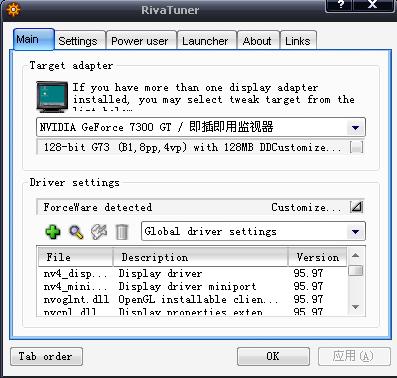Viewport: 397px width, 378px height.
Task: Open the Launcher tab
Action: coord(207,41)
